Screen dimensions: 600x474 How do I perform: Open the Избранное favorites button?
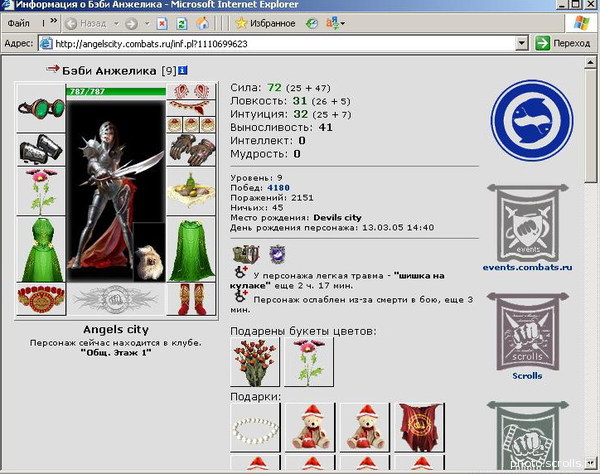pos(266,23)
